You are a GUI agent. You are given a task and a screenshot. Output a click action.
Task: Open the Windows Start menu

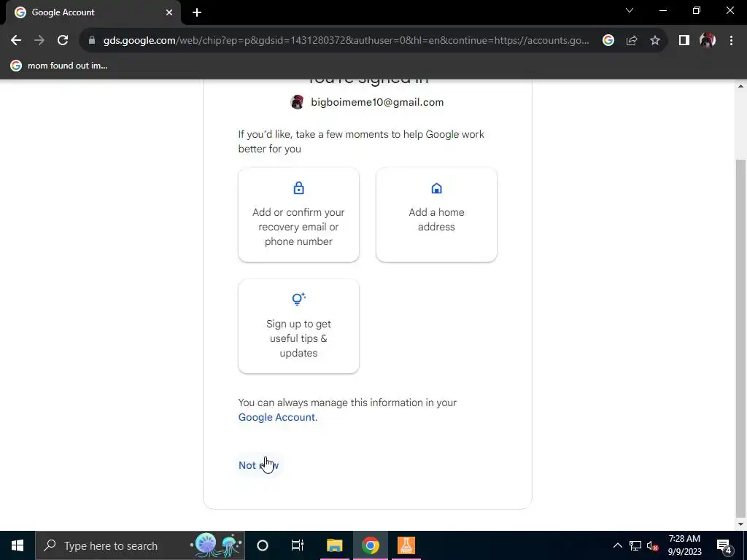point(18,545)
